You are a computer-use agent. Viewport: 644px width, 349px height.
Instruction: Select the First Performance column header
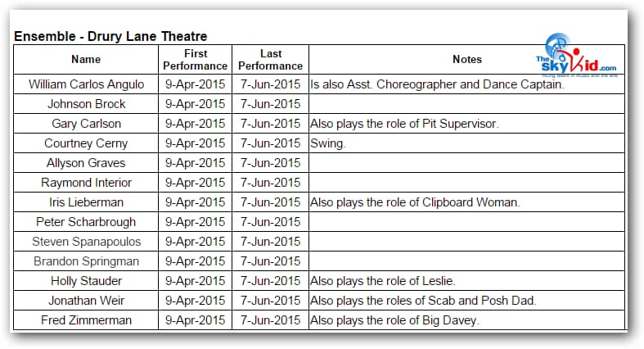point(195,59)
